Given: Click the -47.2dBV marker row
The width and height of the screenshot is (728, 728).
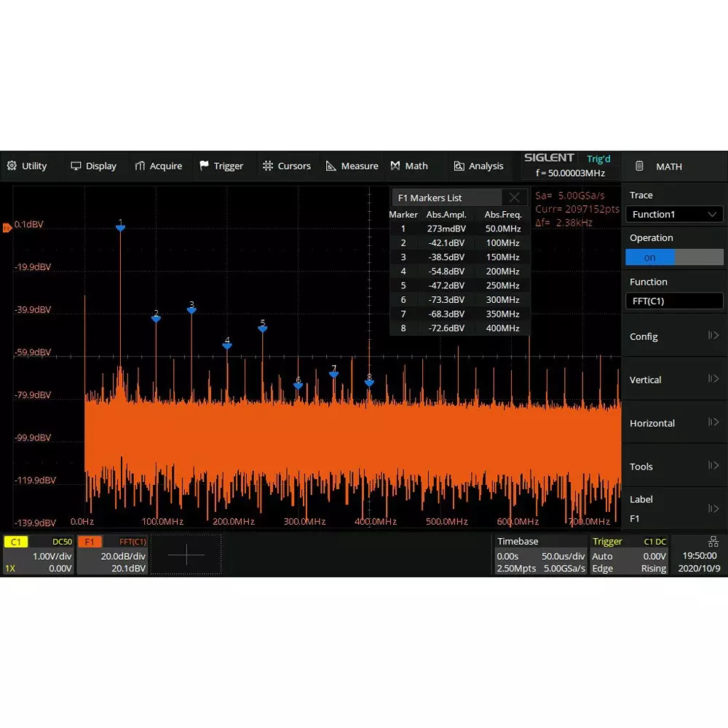Looking at the screenshot, I should [459, 285].
